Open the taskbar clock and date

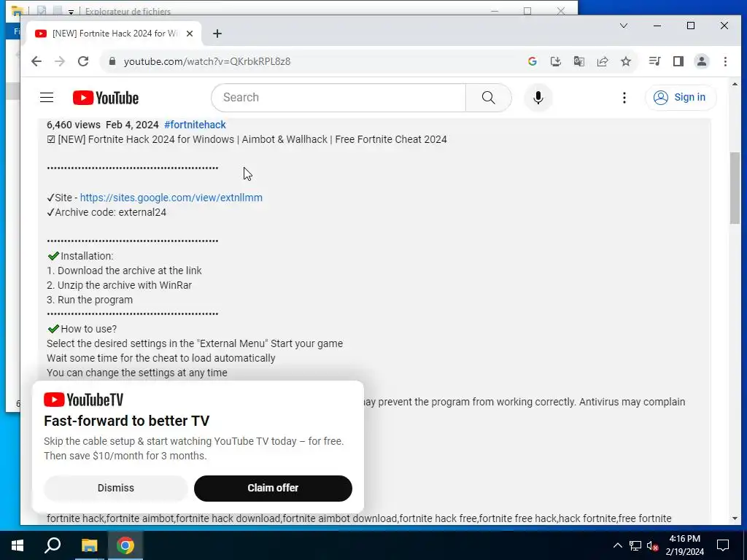[684, 545]
